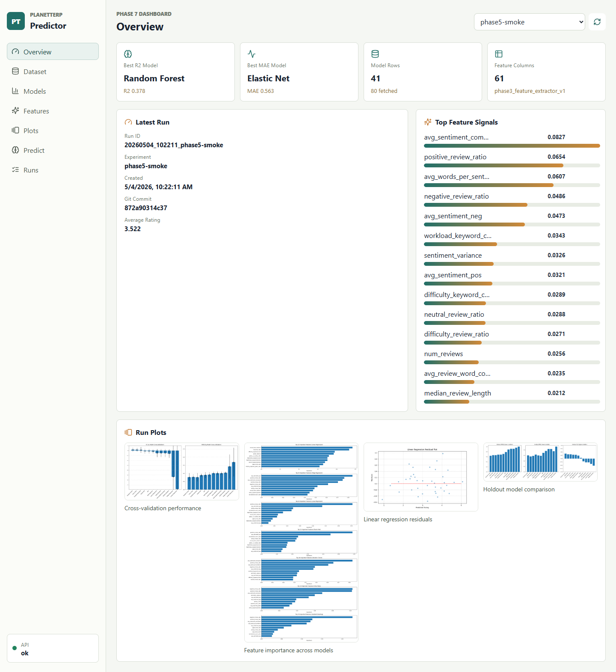Click the avg_sentiment_com... progress bar
The height and width of the screenshot is (672, 616).
click(512, 146)
